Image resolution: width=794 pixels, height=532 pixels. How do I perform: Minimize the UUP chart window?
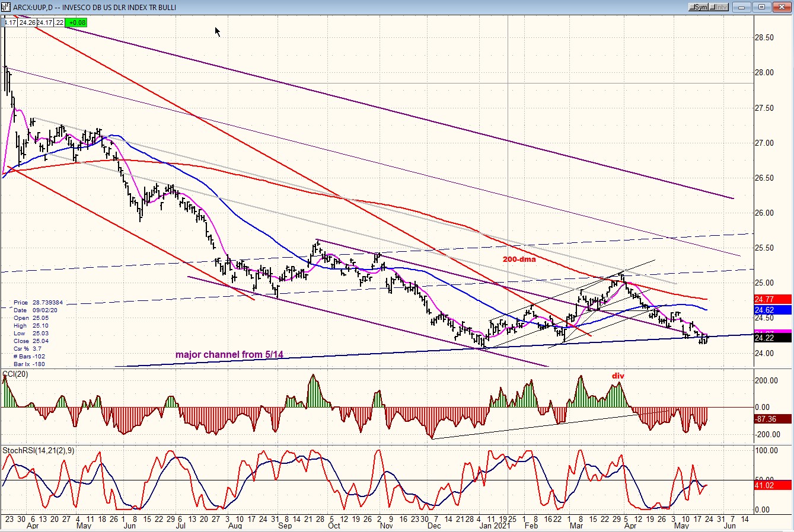[742, 7]
